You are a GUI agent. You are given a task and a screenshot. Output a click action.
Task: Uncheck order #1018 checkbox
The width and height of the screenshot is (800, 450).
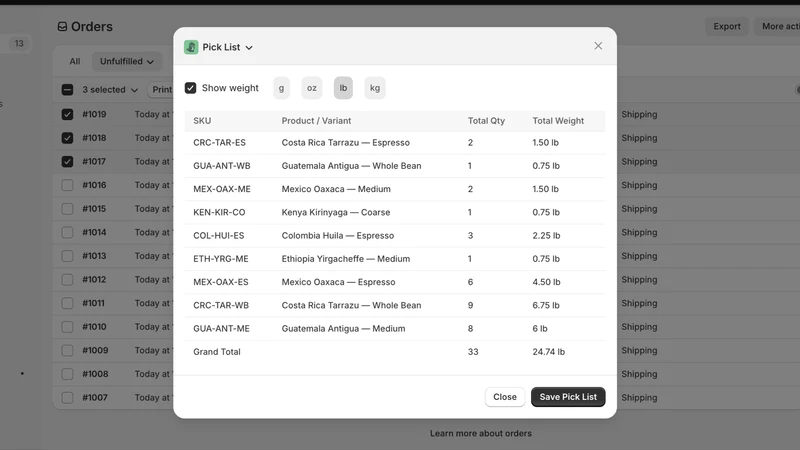(67, 138)
